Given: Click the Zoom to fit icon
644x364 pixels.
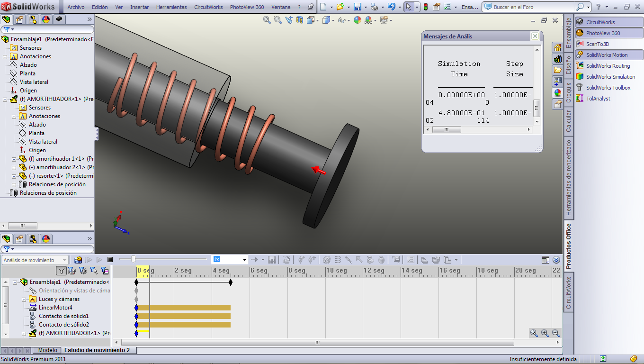Looking at the screenshot, I should point(267,20).
